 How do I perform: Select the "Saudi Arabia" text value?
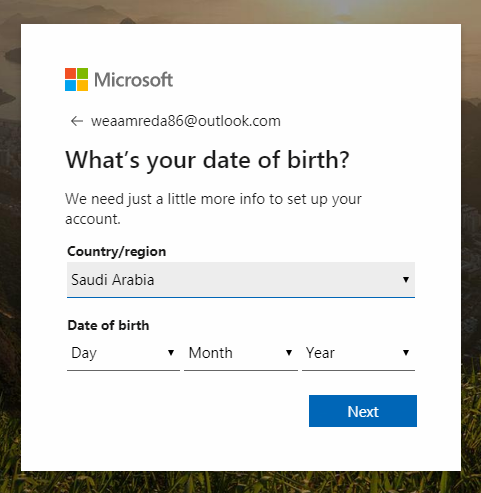(112, 280)
